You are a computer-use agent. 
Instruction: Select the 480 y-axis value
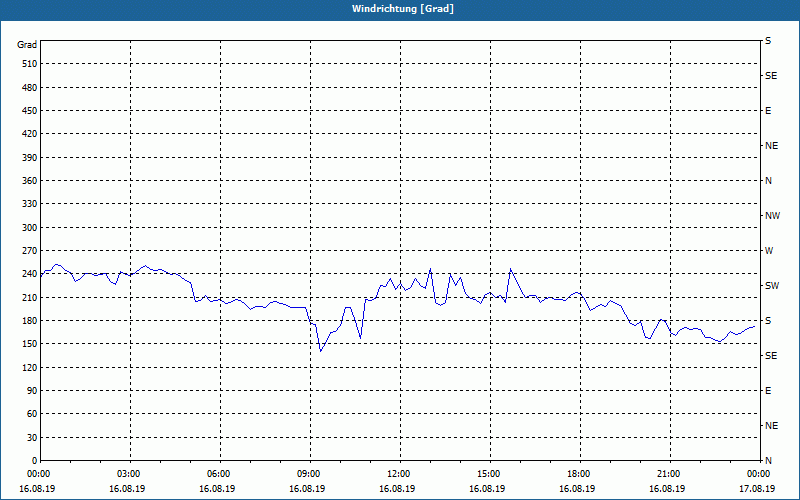[30, 88]
